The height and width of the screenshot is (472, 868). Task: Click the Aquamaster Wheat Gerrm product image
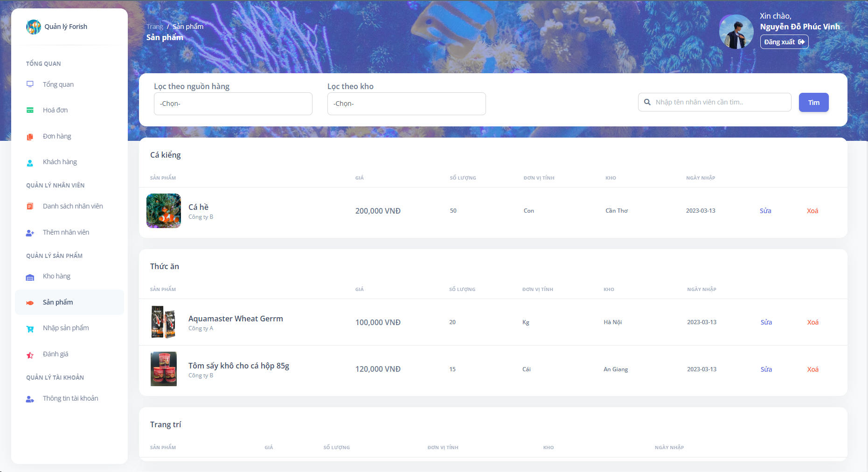coord(164,322)
